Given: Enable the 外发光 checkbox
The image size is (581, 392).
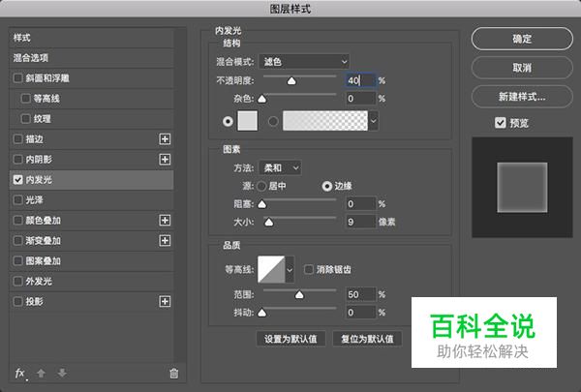Looking at the screenshot, I should tap(17, 282).
